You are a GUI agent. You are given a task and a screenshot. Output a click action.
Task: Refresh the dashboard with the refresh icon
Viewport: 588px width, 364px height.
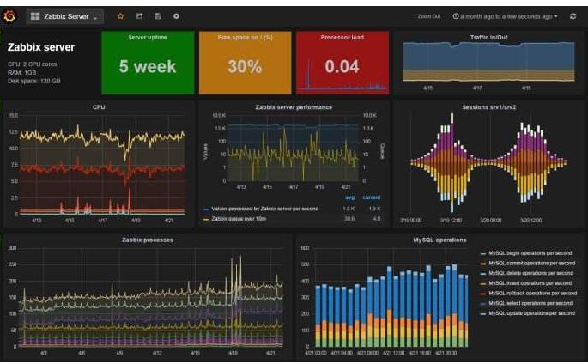click(x=573, y=16)
